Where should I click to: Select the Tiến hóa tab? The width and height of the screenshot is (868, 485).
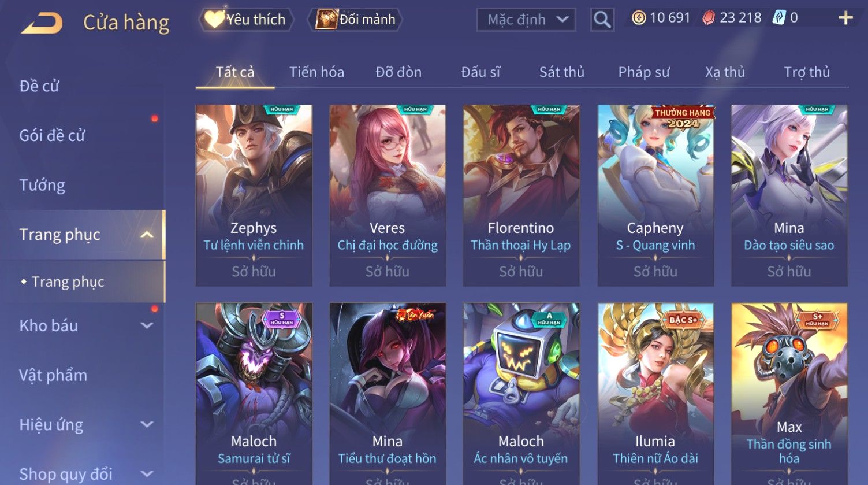point(316,72)
